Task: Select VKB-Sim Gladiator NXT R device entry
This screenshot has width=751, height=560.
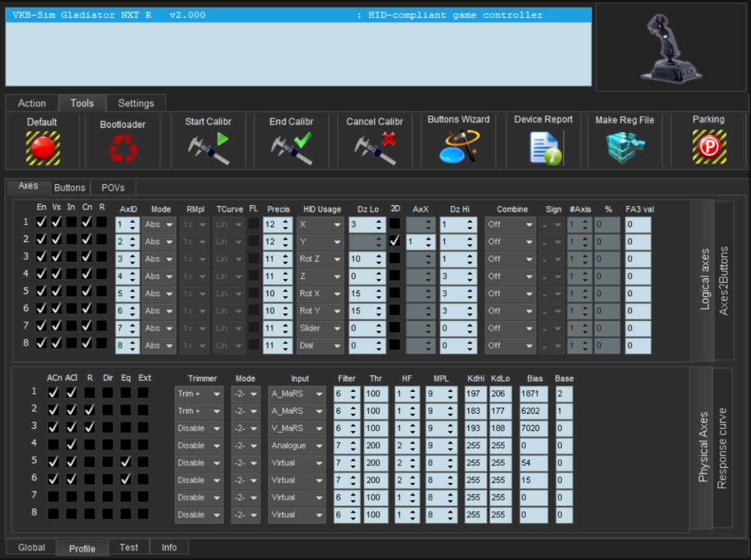Action: pyautogui.click(x=299, y=16)
